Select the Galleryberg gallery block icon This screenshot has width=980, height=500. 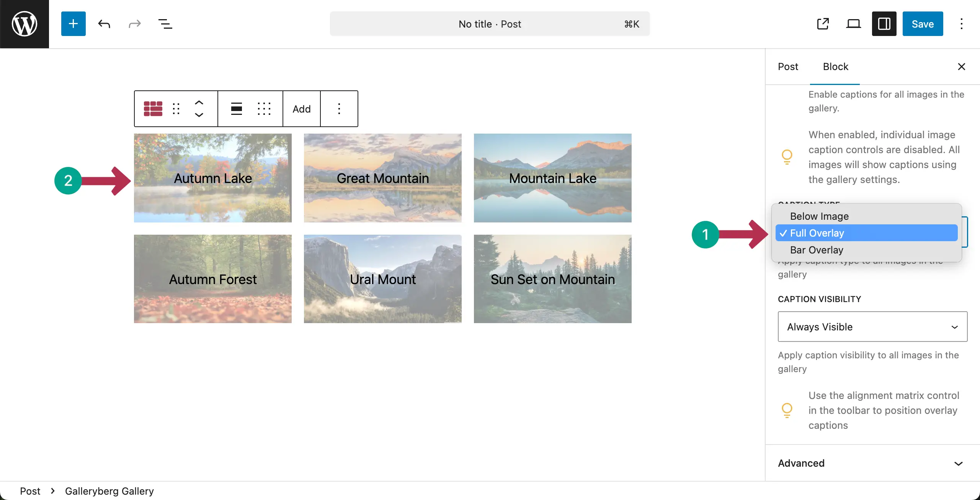[x=152, y=108]
